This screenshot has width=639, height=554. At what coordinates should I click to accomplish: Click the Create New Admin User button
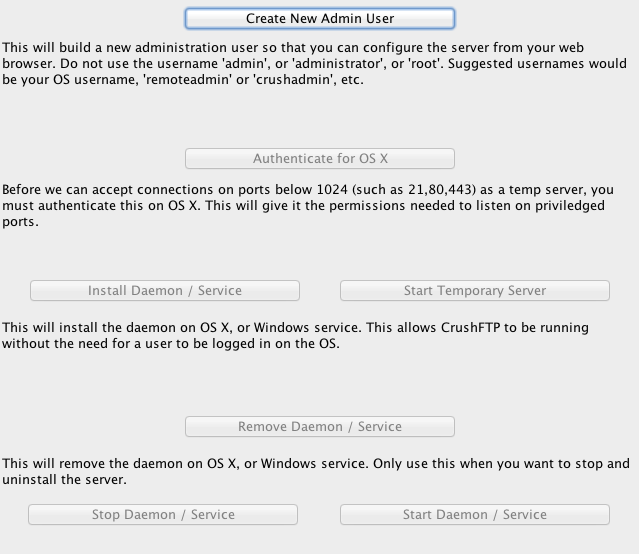pyautogui.click(x=320, y=18)
